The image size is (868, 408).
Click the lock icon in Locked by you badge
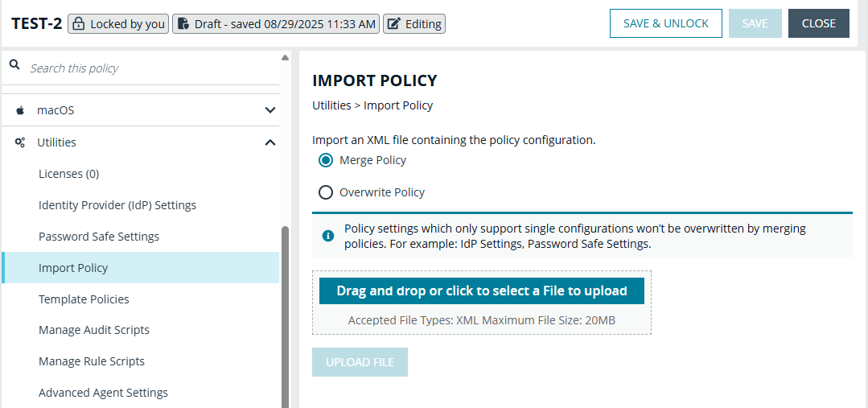click(79, 24)
